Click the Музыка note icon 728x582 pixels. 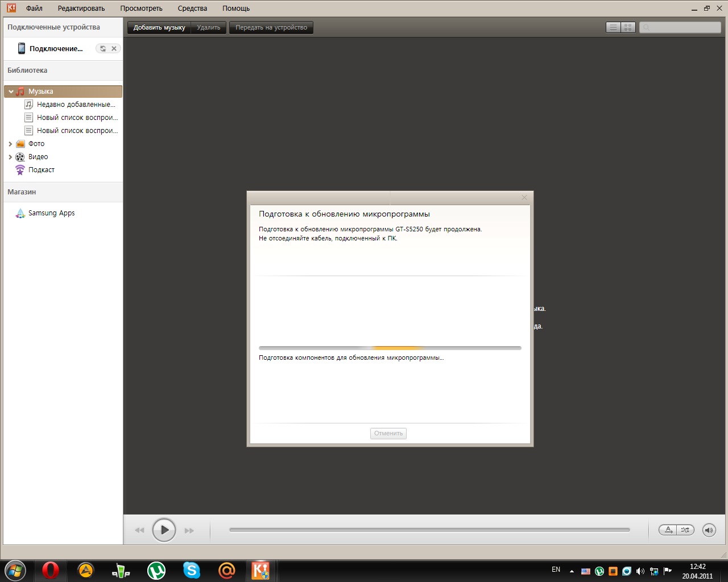[x=20, y=92]
